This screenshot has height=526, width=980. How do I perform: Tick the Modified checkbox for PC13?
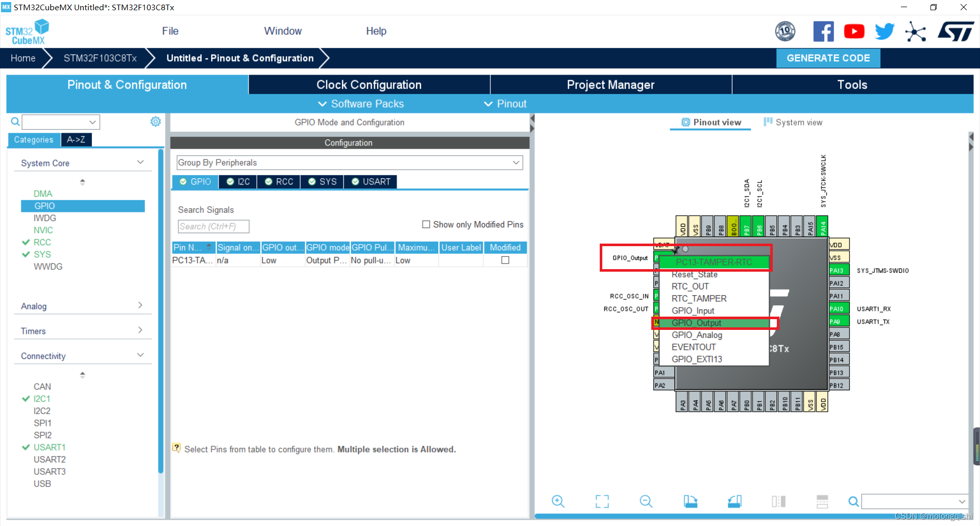[505, 260]
